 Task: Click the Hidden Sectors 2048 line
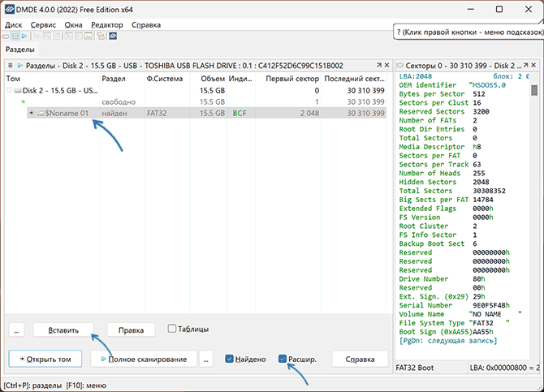click(444, 182)
